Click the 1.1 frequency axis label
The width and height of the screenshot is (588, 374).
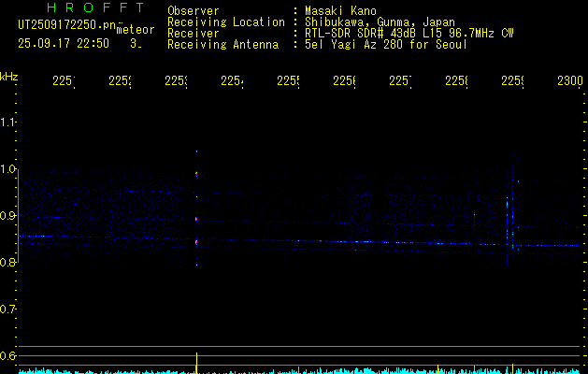point(7,122)
